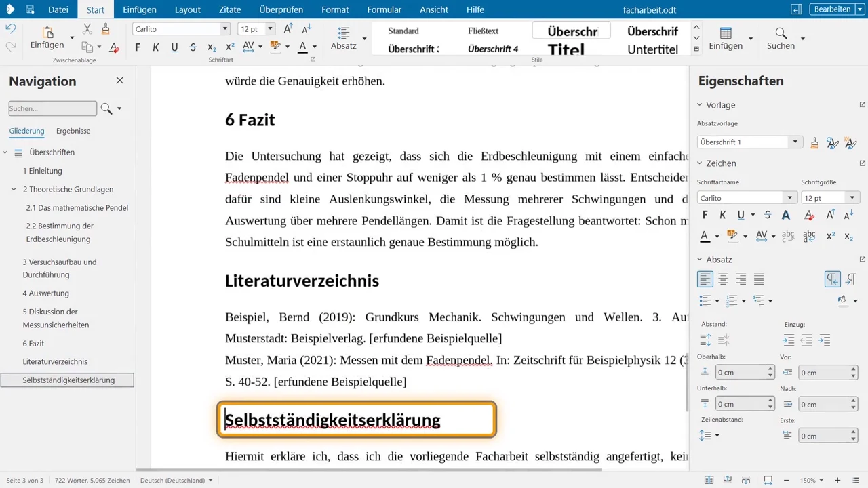Screen dimensions: 868x488
Task: Open the font name dropdown in the ribbon
Action: click(225, 29)
